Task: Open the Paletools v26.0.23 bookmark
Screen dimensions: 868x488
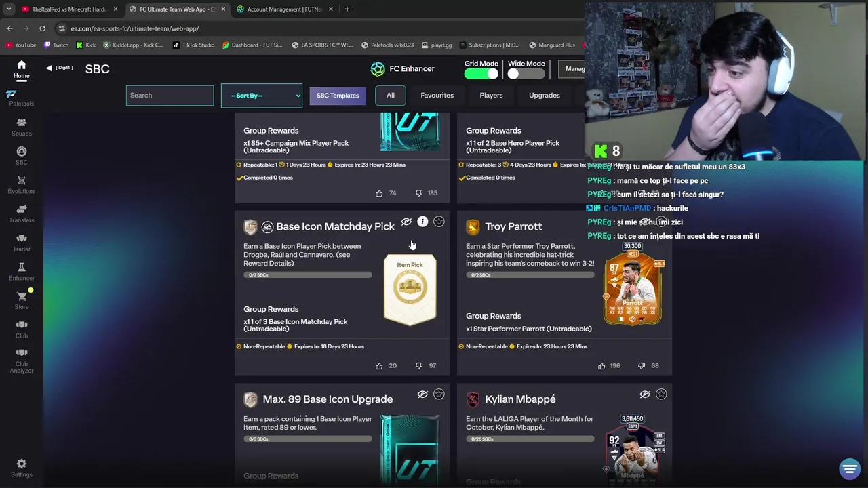Action: click(x=387, y=45)
